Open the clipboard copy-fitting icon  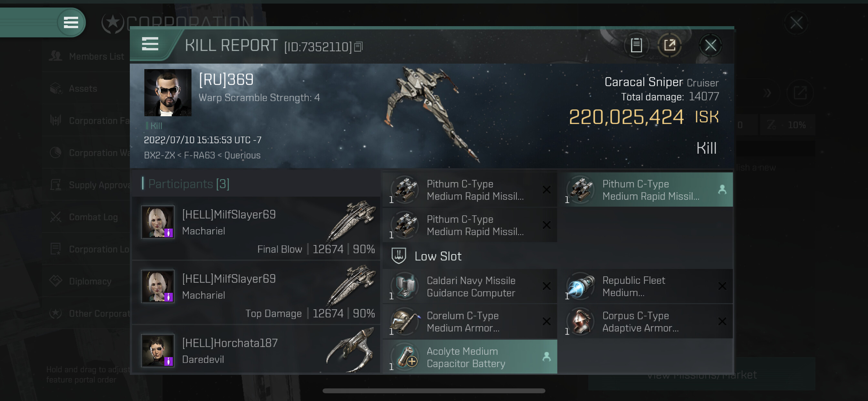pyautogui.click(x=636, y=45)
